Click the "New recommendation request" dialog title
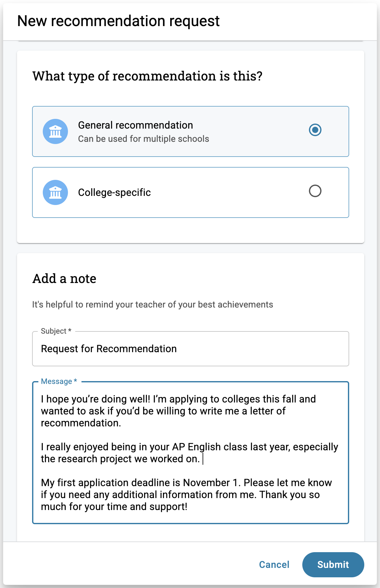The height and width of the screenshot is (588, 380). click(x=118, y=21)
